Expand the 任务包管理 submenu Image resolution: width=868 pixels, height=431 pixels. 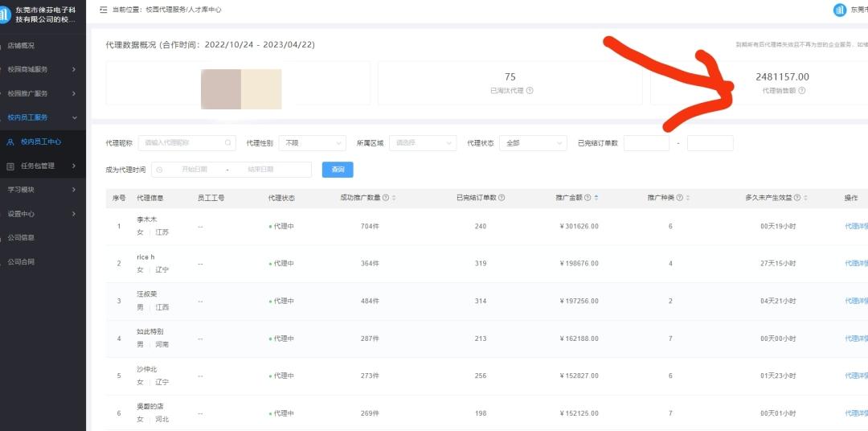click(x=43, y=166)
